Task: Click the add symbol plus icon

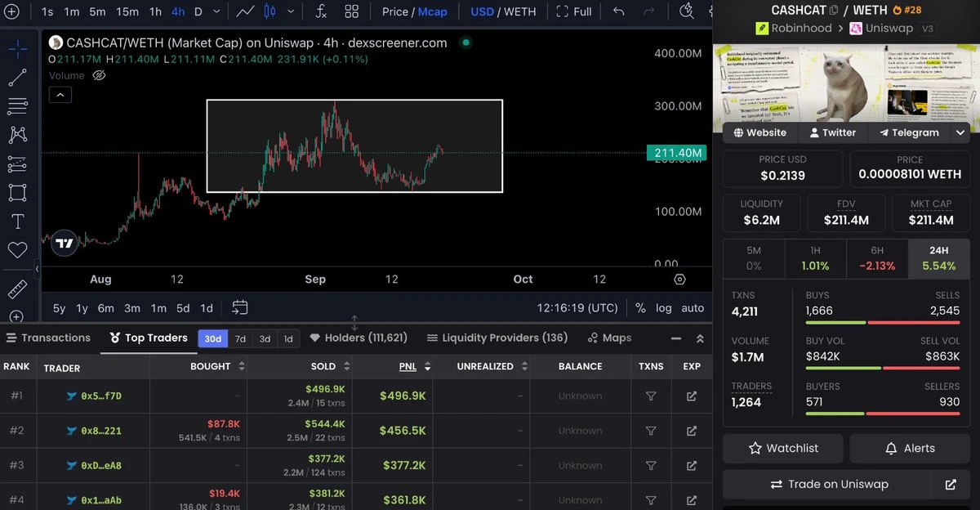Action: (11, 11)
